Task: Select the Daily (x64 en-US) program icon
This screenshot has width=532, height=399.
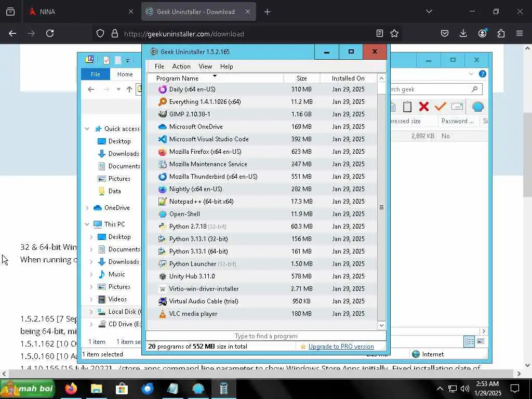Action: click(x=163, y=89)
